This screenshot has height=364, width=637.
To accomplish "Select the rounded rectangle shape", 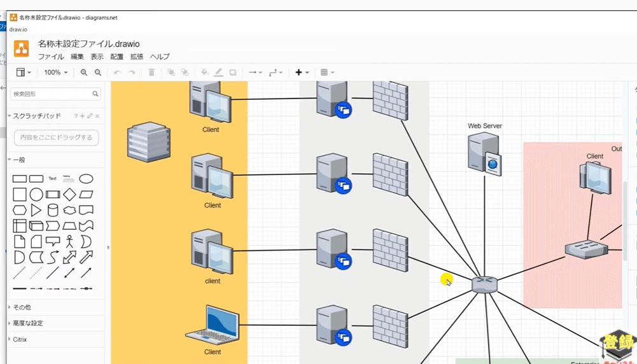I will pyautogui.click(x=36, y=179).
